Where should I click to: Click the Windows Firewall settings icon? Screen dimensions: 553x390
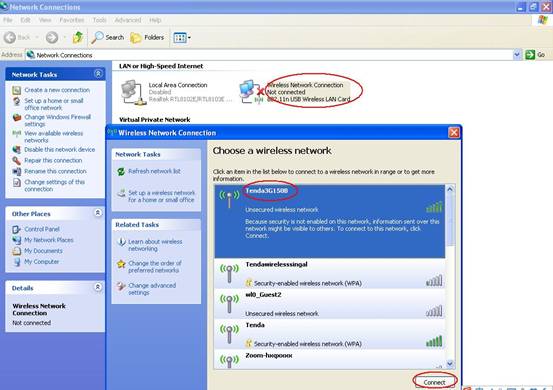17,117
